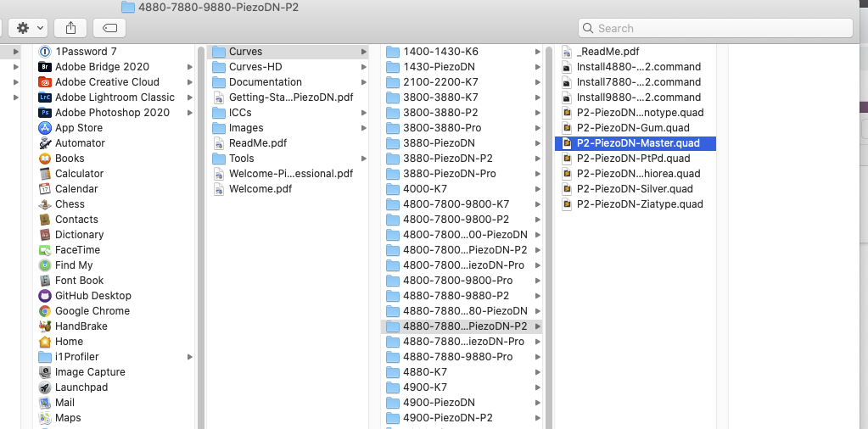Expand the Documentation folder arrow
Image resolution: width=868 pixels, height=429 pixels.
(364, 82)
